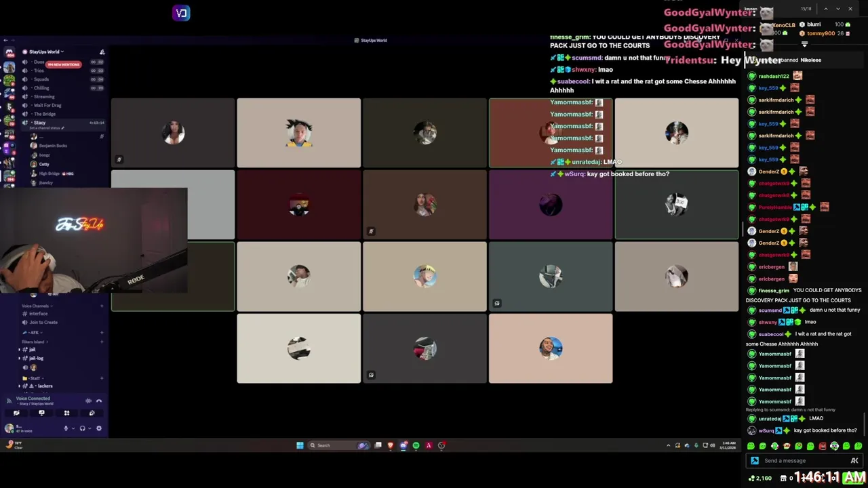This screenshot has height=488, width=868.
Task: Click username finesse_grim in chat panel
Action: (x=774, y=291)
